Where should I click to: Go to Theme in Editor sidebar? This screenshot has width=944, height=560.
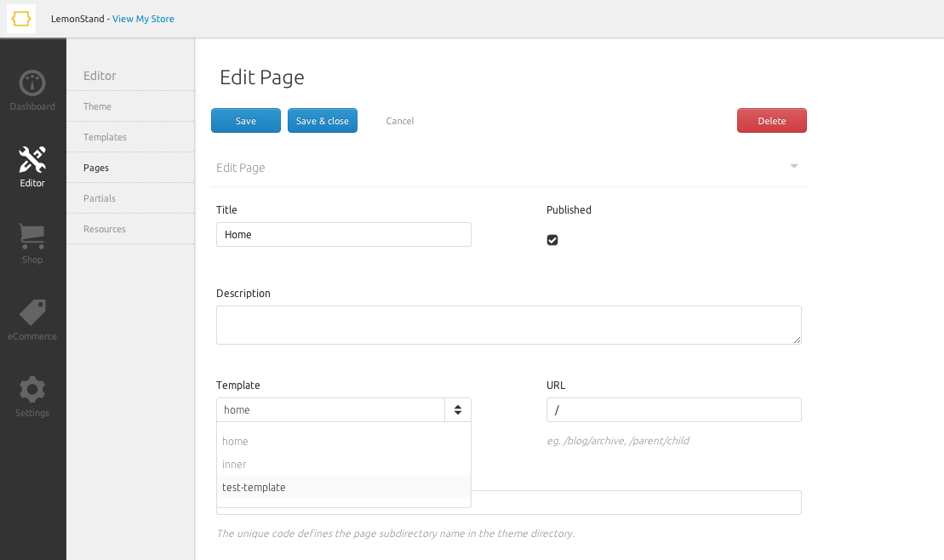click(97, 106)
